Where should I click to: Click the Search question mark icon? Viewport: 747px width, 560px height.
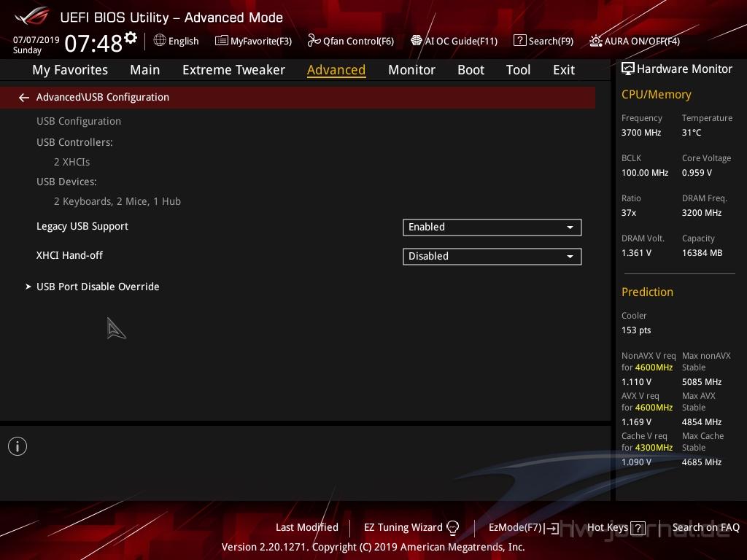pos(519,41)
